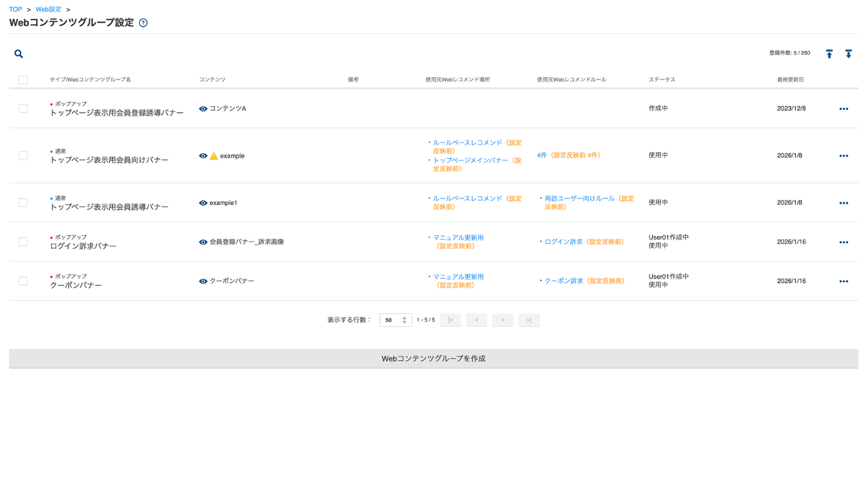Preview 会員登録バナー_訴求画像 via eye icon
The height and width of the screenshot is (499, 868).
coord(204,242)
